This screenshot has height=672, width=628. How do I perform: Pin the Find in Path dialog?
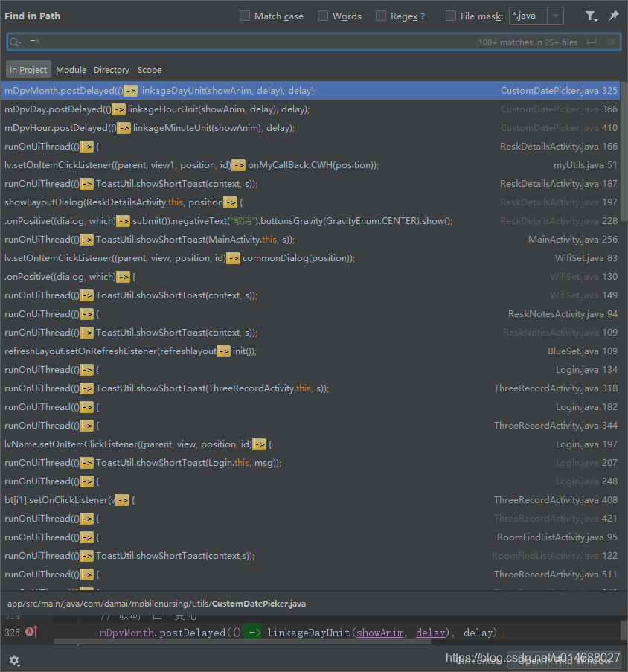(615, 16)
